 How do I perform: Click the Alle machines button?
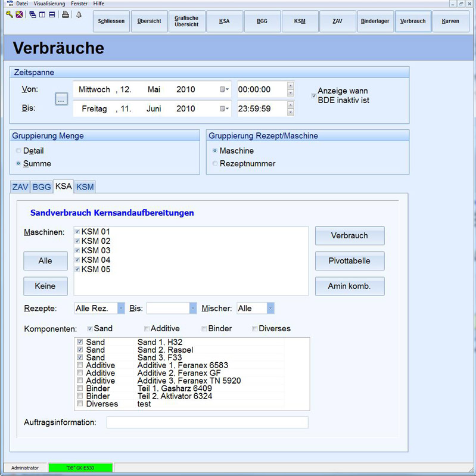coord(45,261)
